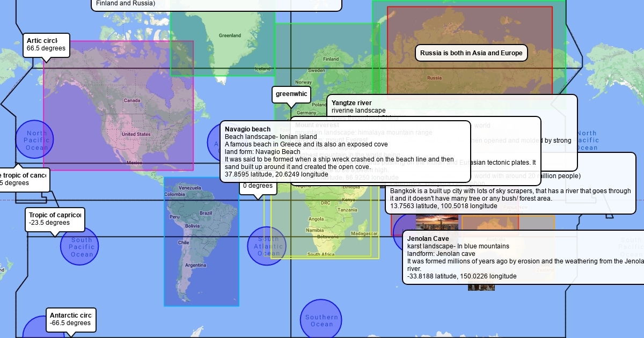This screenshot has width=644, height=338.
Task: Click the North Pacific Ocean circle marker
Action: 34,139
